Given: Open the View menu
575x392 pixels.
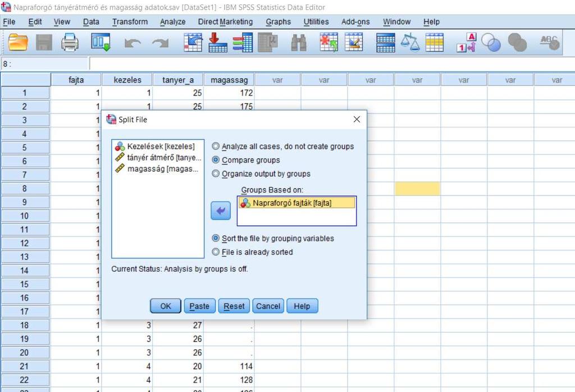Looking at the screenshot, I should [62, 22].
